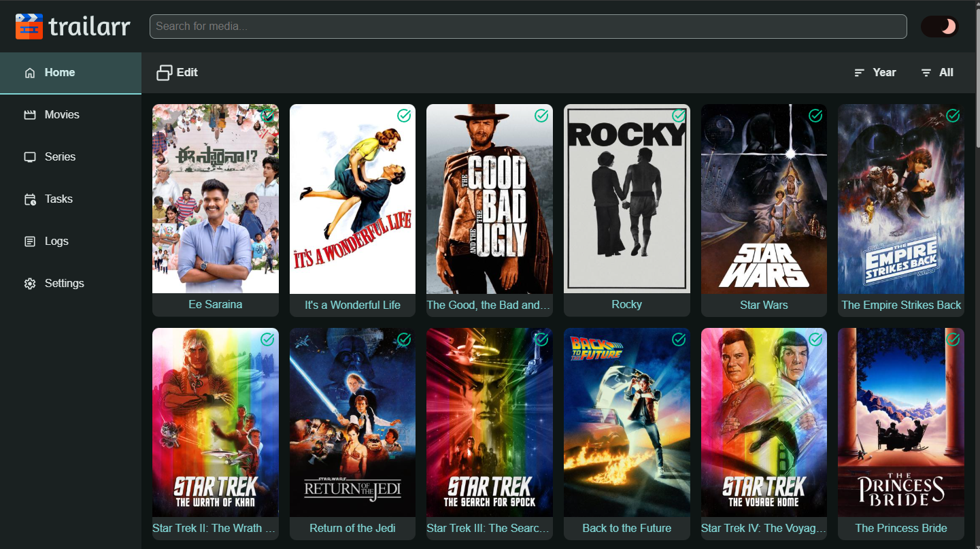Click the checkmark badge on Empire Strikes Back poster
This screenshot has width=980, height=549.
953,116
